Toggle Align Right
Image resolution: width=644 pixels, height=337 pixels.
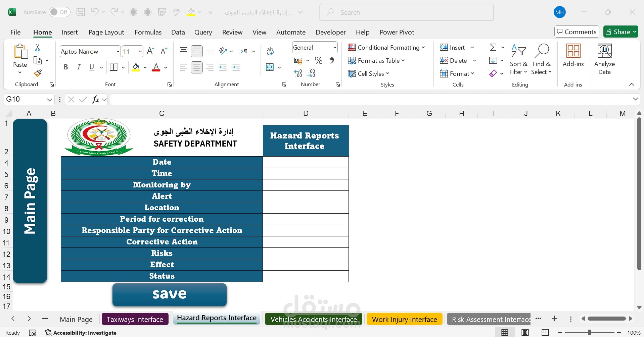pyautogui.click(x=210, y=67)
